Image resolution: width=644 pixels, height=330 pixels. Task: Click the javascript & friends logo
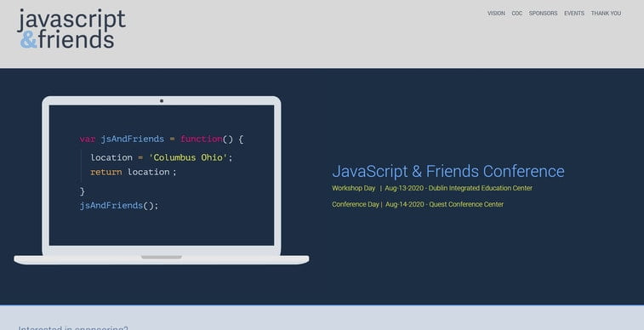pos(71,29)
